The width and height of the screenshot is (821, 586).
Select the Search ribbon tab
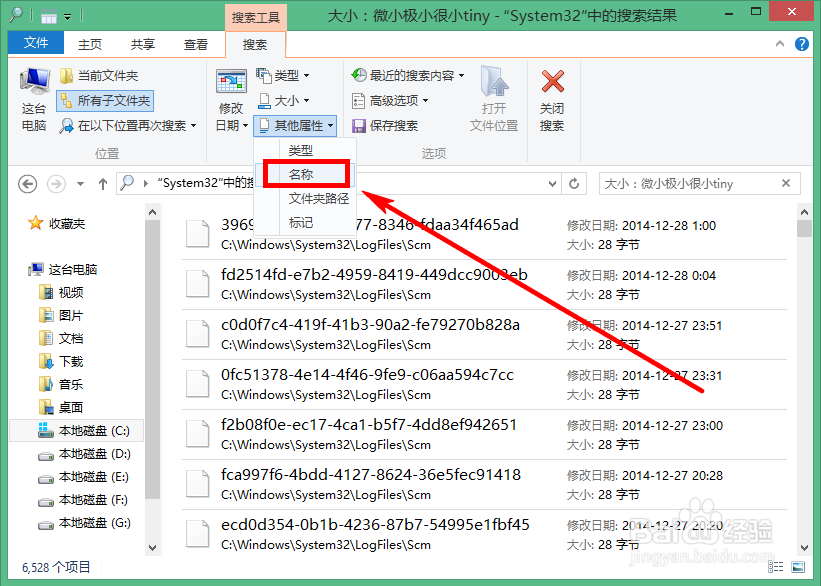pyautogui.click(x=256, y=45)
